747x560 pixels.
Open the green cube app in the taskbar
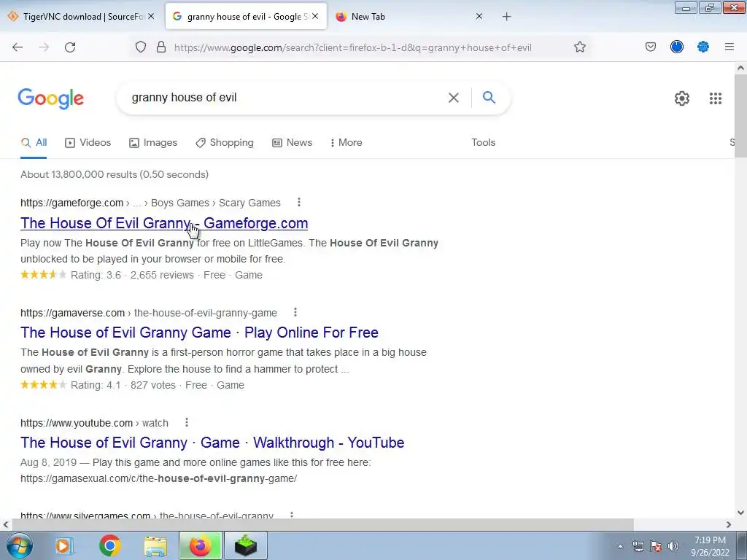coord(246,545)
